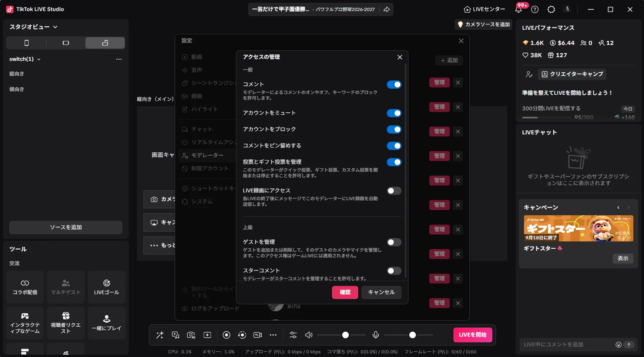Click the record button in bottom toolbar

click(227, 335)
